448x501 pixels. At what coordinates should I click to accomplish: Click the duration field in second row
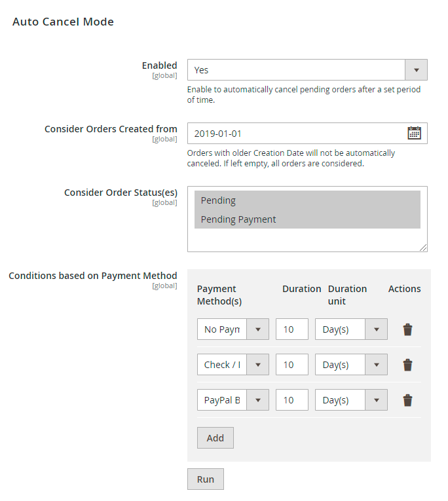291,365
